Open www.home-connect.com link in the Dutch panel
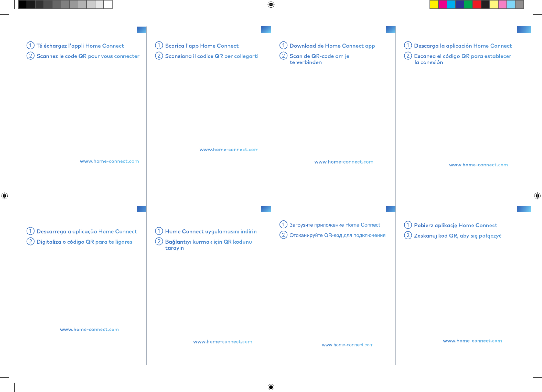 pos(344,162)
